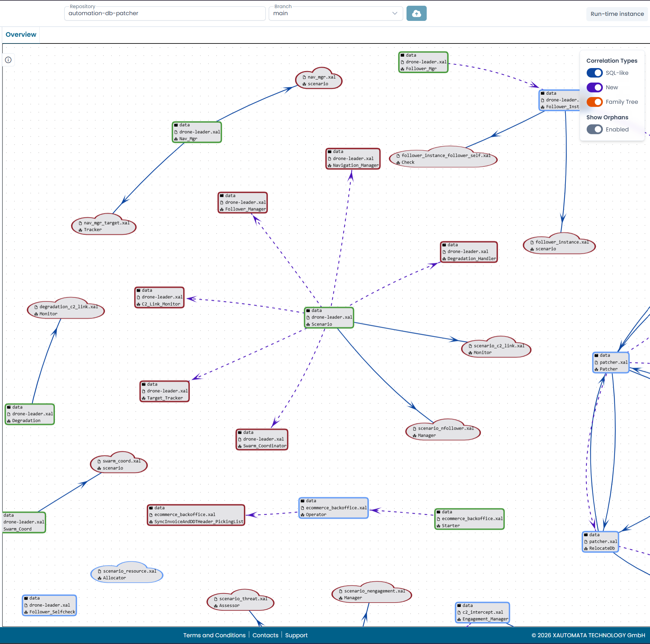Click the cloud upload icon beside the Branch selector

tap(416, 13)
